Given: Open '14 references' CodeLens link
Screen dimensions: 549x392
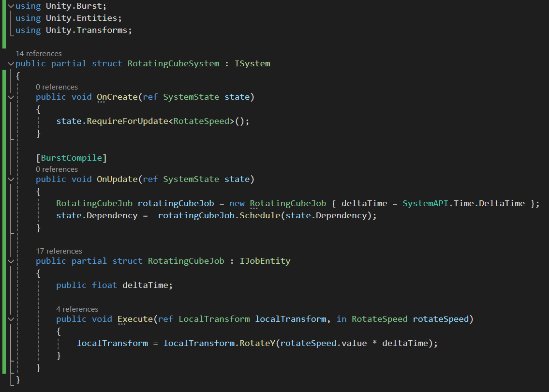Looking at the screenshot, I should click(39, 54).
